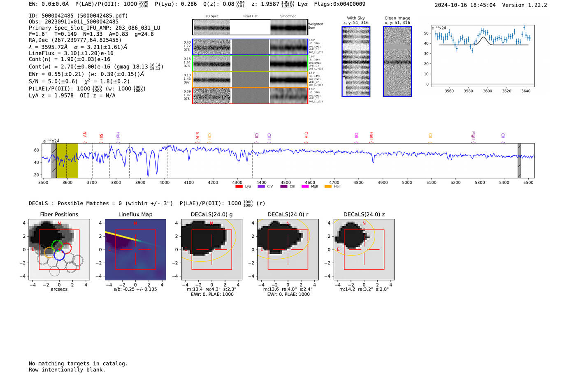Click the MgII line marker above spectrum

tap(473, 136)
